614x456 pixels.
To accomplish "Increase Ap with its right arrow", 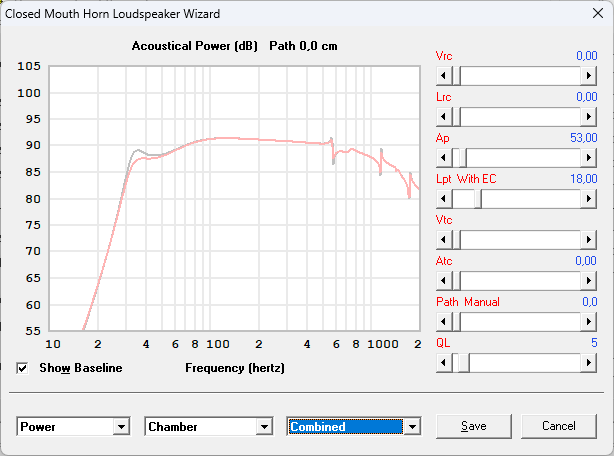I will point(589,158).
